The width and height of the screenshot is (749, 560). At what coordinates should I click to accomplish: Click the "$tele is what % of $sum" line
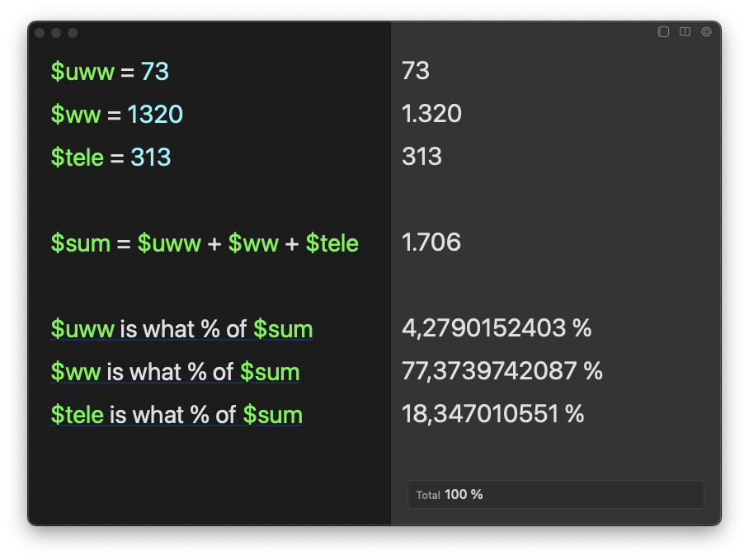pos(177,415)
